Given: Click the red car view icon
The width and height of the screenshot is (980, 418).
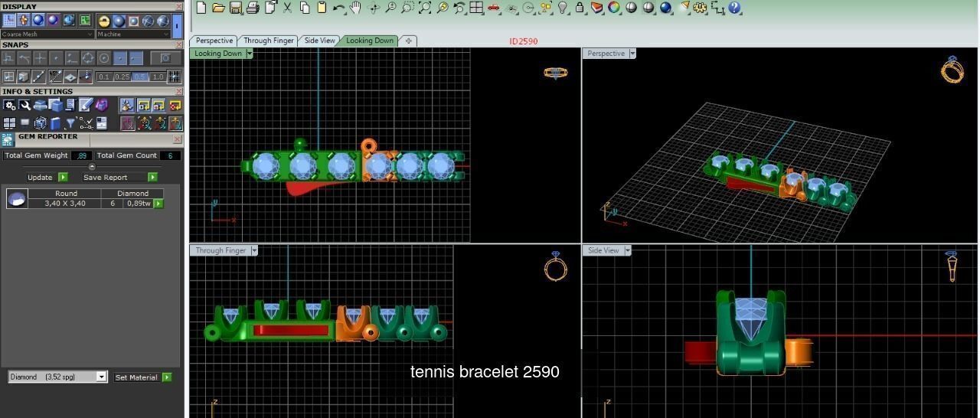Looking at the screenshot, I should click(494, 8).
